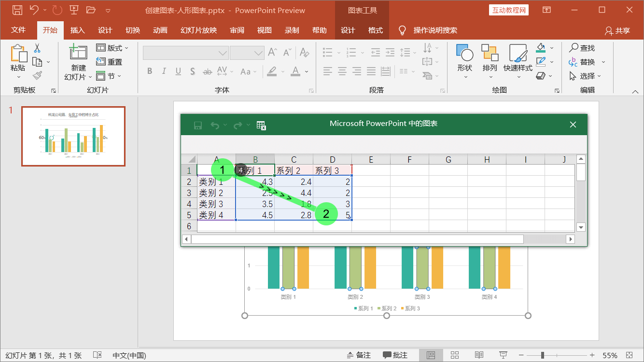Switch to the Slide Show (幻灯片放映) tab
The image size is (644, 362).
click(x=198, y=30)
